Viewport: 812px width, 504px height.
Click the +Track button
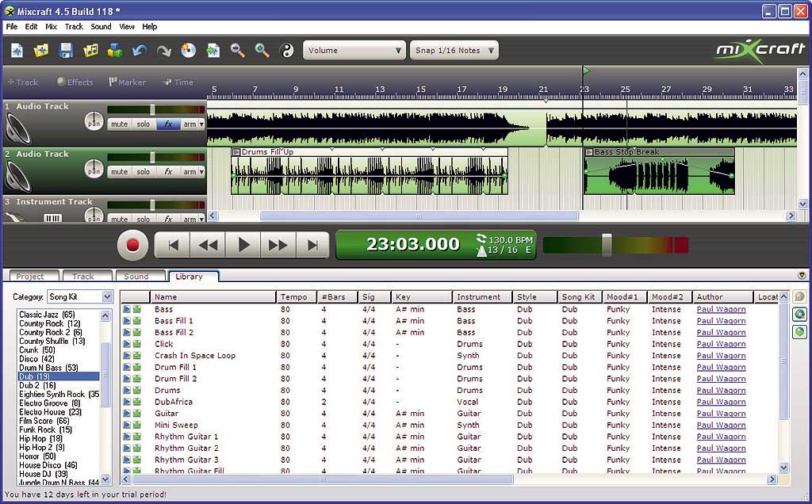23,82
